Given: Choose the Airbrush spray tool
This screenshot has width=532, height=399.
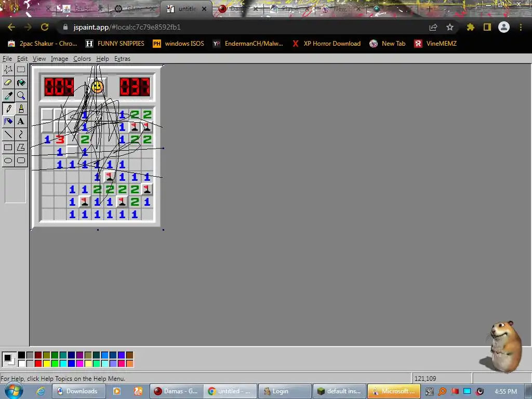Looking at the screenshot, I should tap(8, 122).
